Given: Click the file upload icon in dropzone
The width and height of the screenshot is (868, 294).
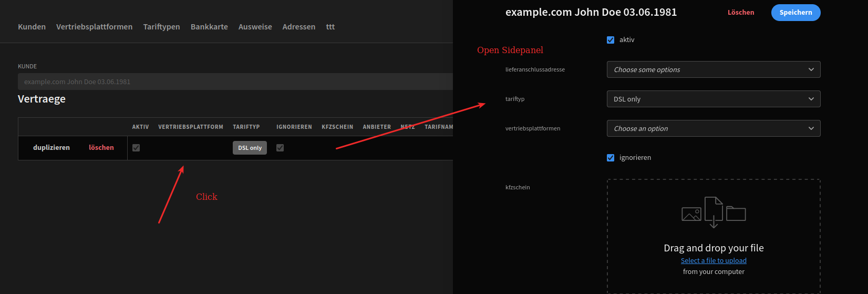Looking at the screenshot, I should click(x=714, y=212).
